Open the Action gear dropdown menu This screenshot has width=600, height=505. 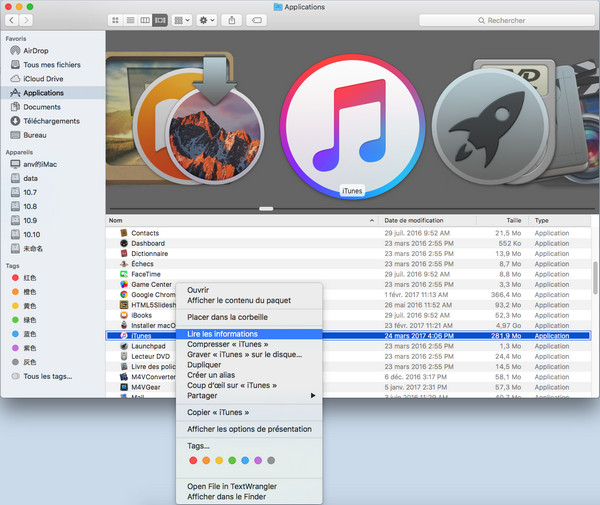pyautogui.click(x=207, y=20)
